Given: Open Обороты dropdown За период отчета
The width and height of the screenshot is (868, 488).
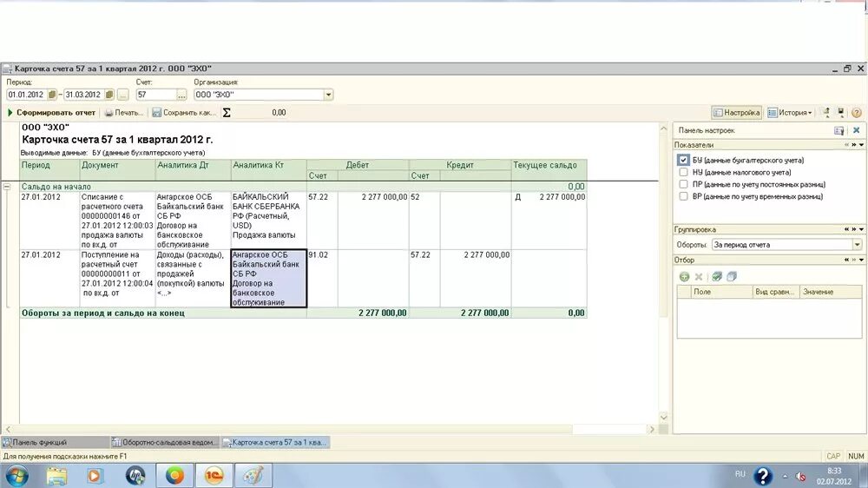Looking at the screenshot, I should click(857, 244).
